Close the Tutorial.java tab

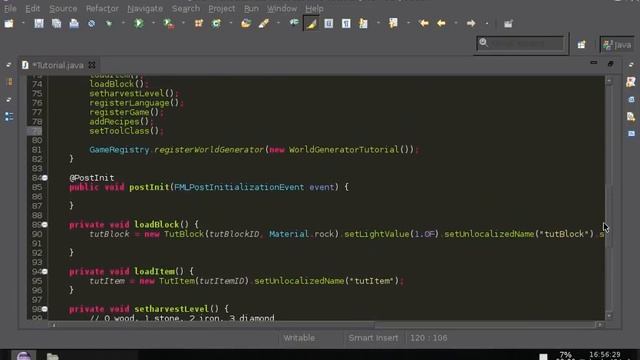[92, 65]
